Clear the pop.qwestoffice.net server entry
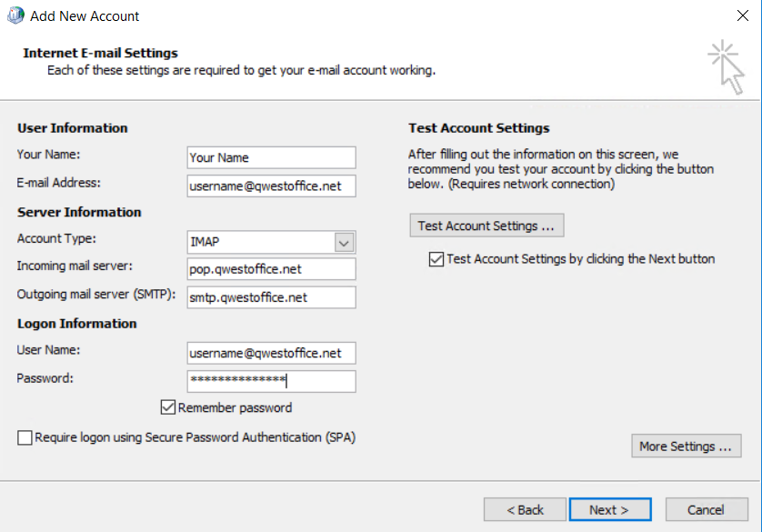Screen dimensions: 762x532 click(270, 268)
